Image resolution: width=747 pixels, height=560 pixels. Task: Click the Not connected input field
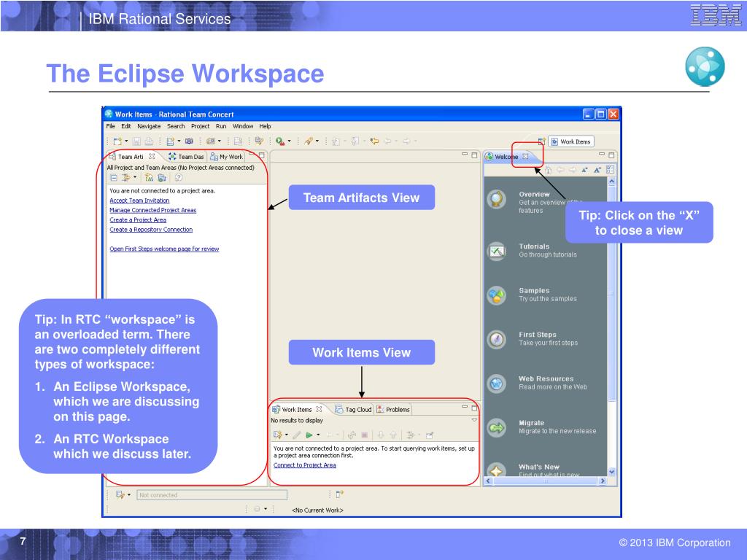[212, 495]
